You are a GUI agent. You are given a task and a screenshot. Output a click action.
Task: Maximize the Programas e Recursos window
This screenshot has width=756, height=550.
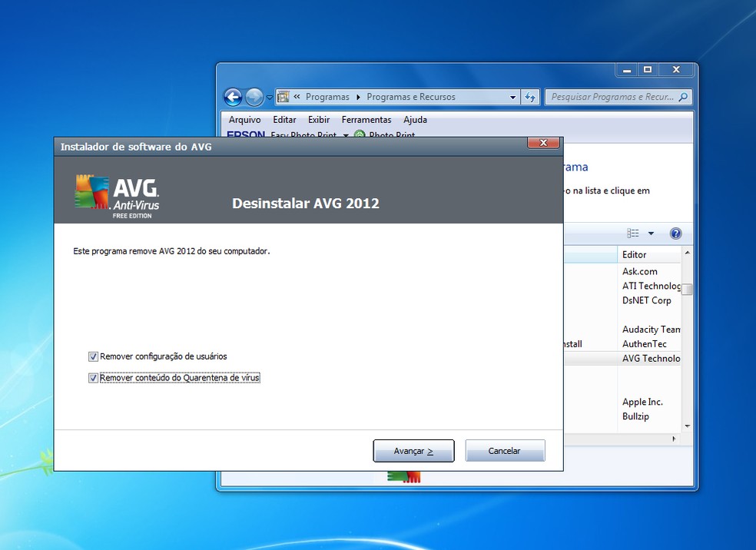(648, 70)
